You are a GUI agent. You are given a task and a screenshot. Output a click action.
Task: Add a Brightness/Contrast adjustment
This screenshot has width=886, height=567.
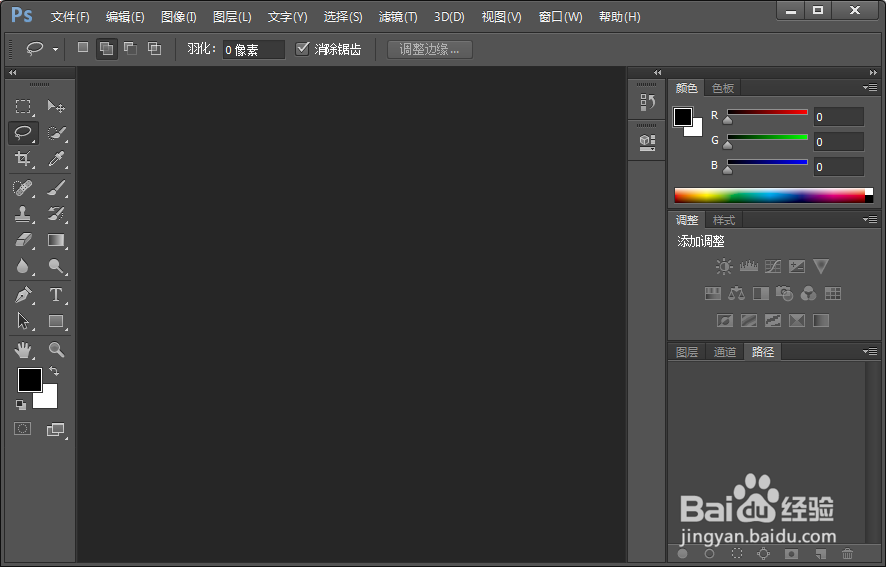click(724, 266)
